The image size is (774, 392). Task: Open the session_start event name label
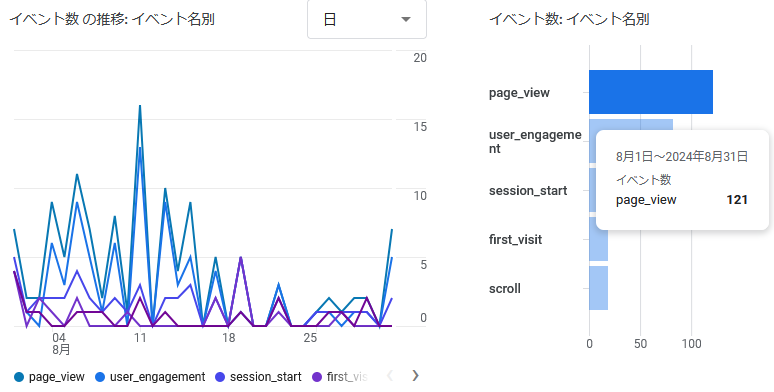click(x=528, y=191)
